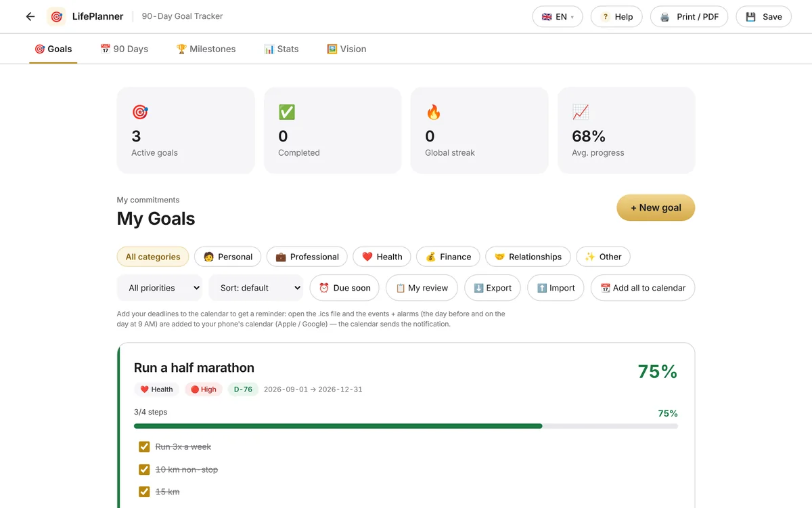Click the question mark Help icon
812x508 pixels.
tap(606, 17)
